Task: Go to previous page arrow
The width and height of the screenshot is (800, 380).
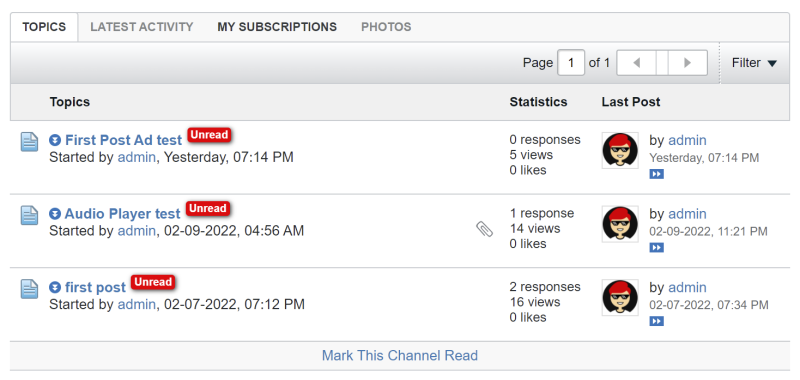Action: (x=636, y=63)
